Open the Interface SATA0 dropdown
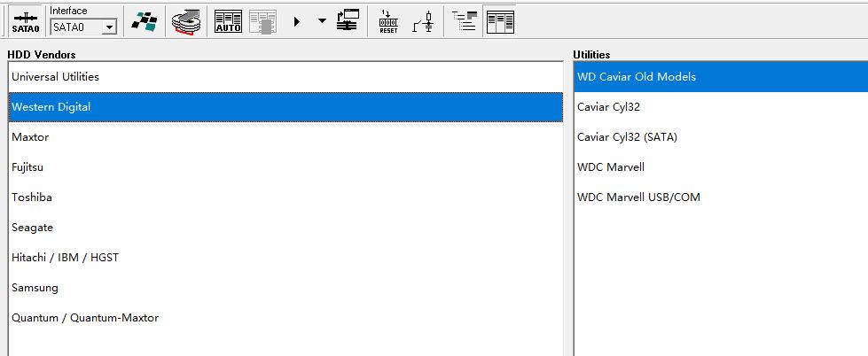 pyautogui.click(x=110, y=27)
